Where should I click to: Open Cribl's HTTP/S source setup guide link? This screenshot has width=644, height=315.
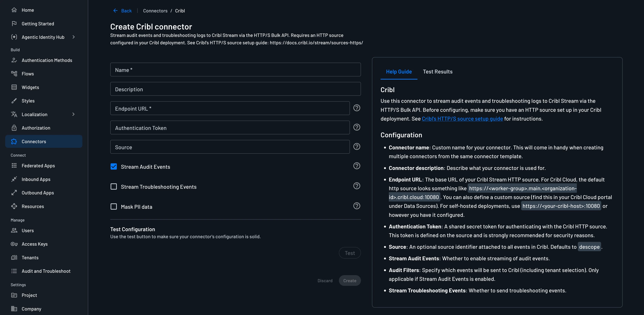point(462,119)
